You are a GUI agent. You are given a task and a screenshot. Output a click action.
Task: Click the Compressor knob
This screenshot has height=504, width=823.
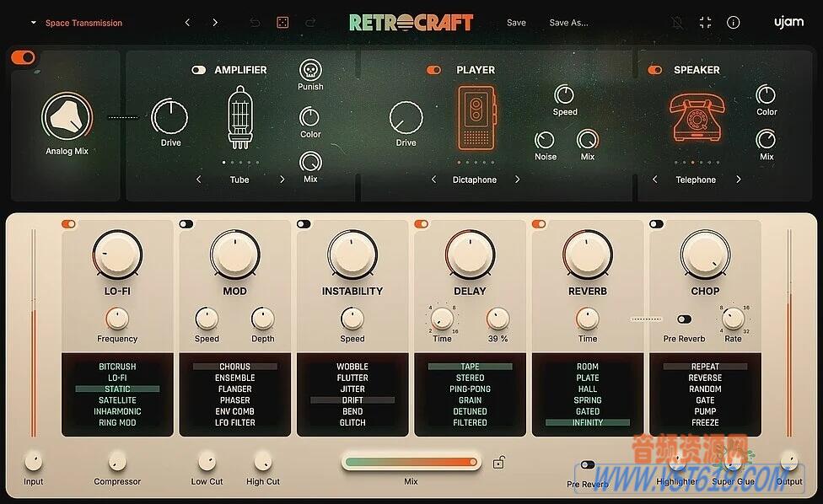click(117, 462)
